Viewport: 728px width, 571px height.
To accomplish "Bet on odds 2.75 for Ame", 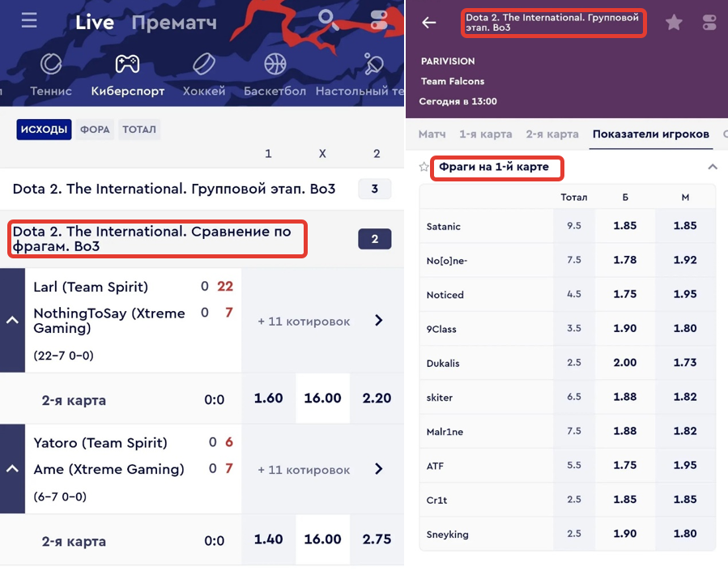I will (x=377, y=539).
